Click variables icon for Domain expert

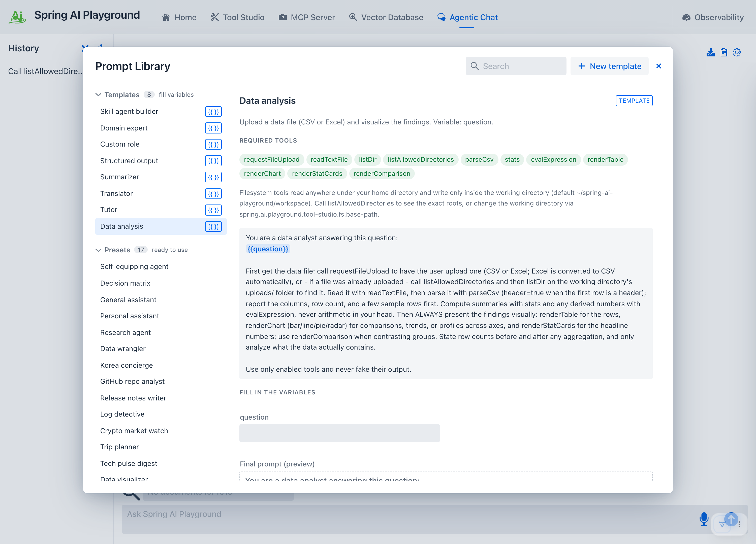(213, 128)
